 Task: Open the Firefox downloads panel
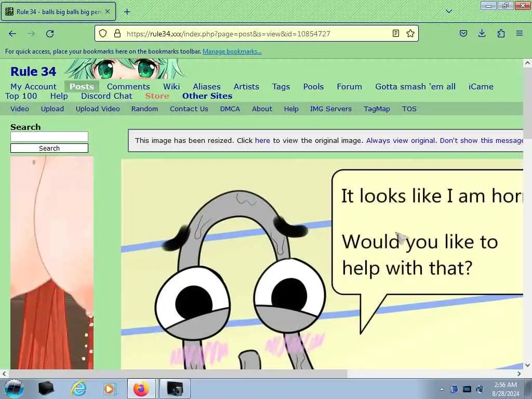point(482,33)
